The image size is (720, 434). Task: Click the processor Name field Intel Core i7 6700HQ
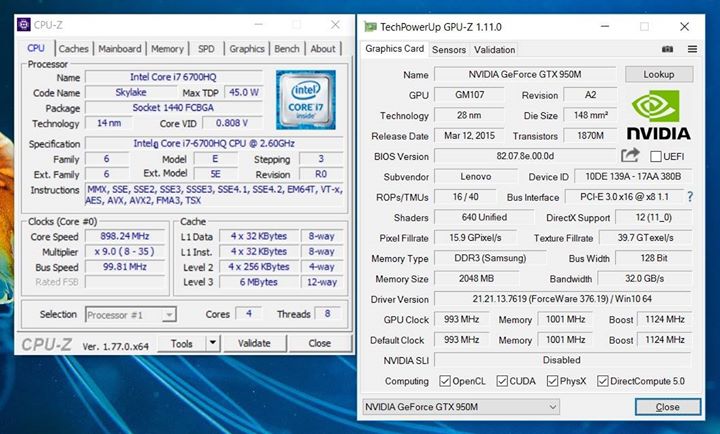(x=174, y=77)
